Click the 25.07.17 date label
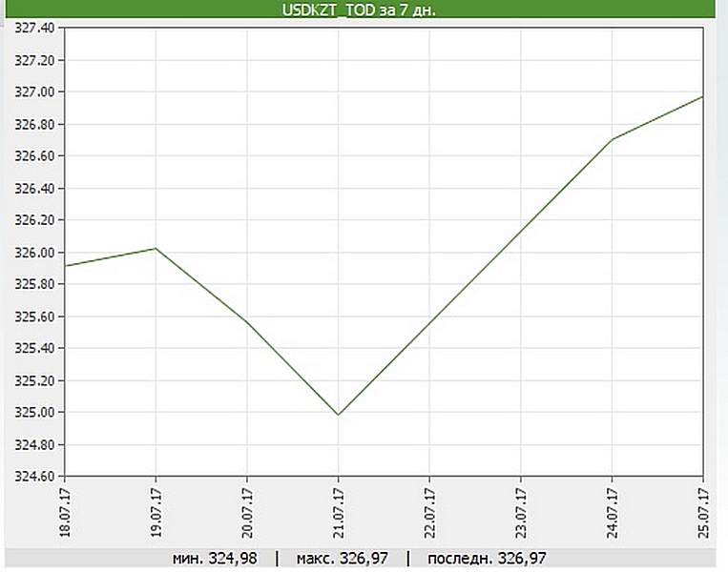 (x=702, y=515)
